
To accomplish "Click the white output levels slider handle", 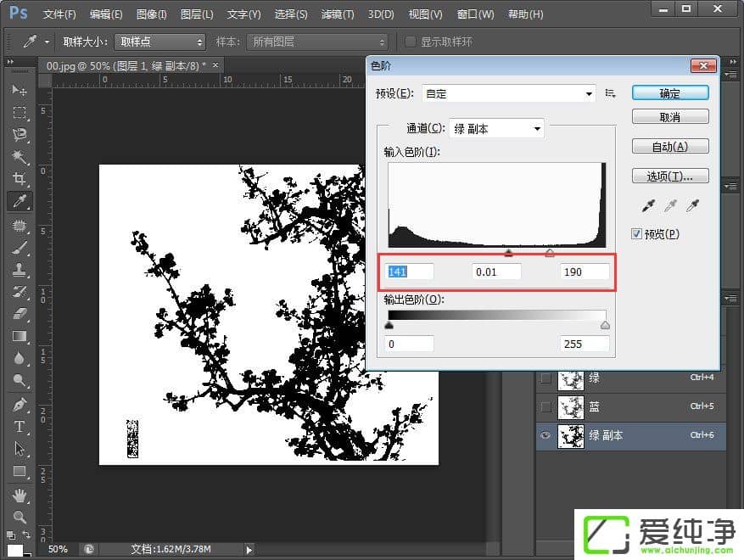I will pos(605,325).
